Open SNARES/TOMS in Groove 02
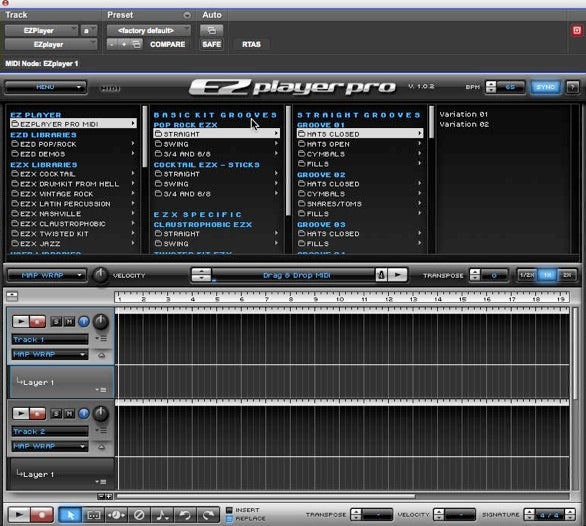Image resolution: width=586 pixels, height=526 pixels. point(360,204)
